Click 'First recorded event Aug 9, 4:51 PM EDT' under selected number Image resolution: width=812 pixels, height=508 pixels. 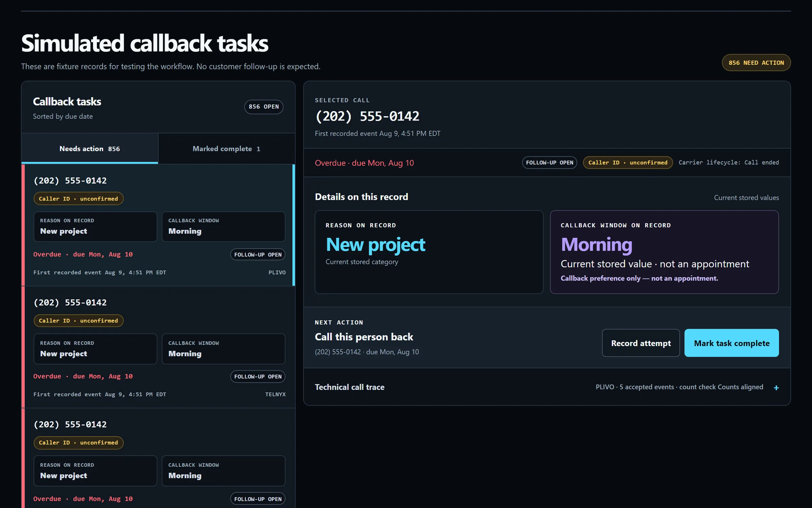(x=378, y=133)
